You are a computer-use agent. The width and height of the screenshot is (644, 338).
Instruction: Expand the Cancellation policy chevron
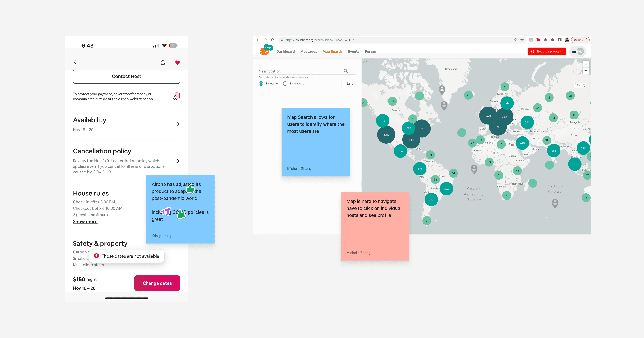[178, 161]
